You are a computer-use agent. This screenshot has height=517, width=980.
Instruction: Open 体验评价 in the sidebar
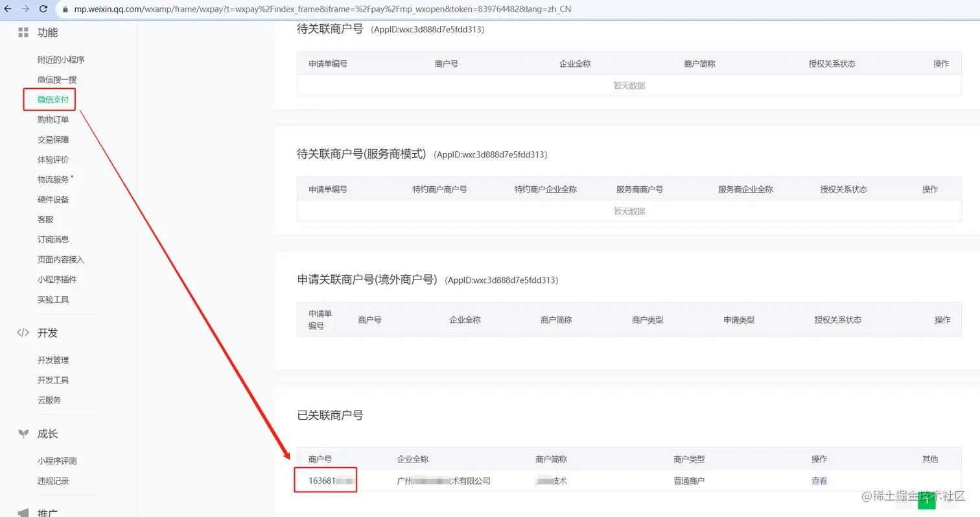click(53, 160)
